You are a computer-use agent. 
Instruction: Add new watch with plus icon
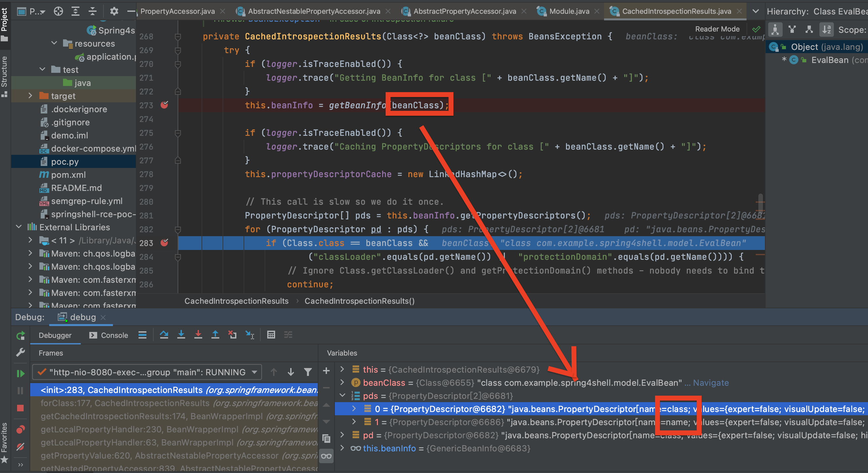pos(326,371)
